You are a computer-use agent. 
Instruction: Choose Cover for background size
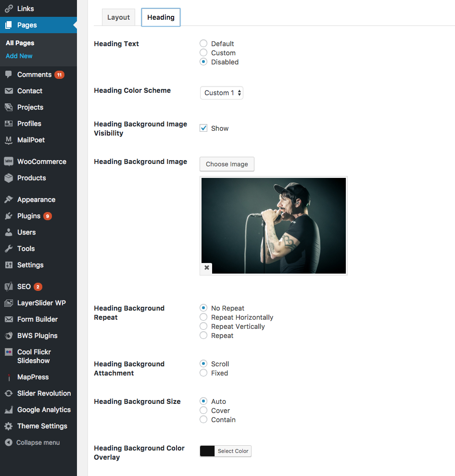[204, 411]
